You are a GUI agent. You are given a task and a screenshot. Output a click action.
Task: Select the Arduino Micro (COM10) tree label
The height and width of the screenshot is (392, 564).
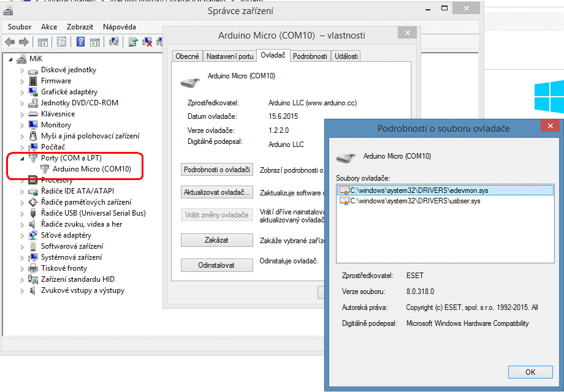[x=92, y=169]
